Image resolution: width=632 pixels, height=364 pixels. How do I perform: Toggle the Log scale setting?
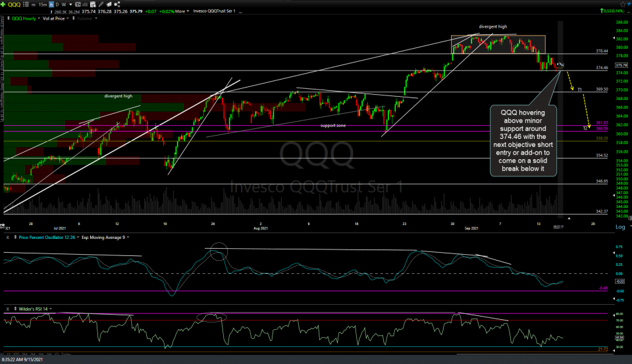click(x=620, y=227)
